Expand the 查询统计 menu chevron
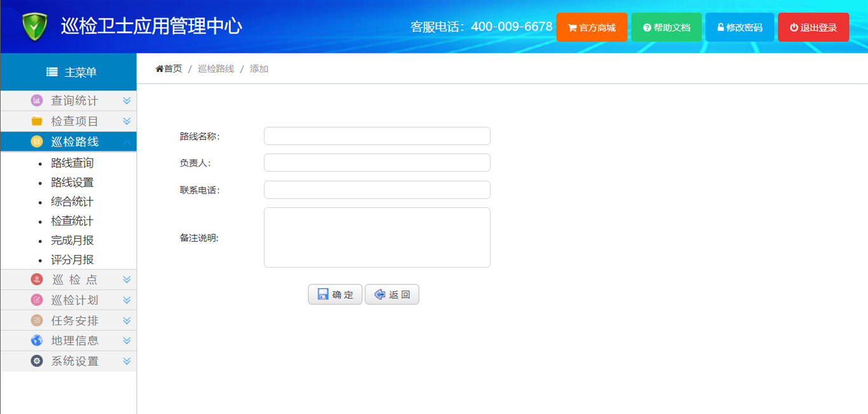 click(x=126, y=100)
